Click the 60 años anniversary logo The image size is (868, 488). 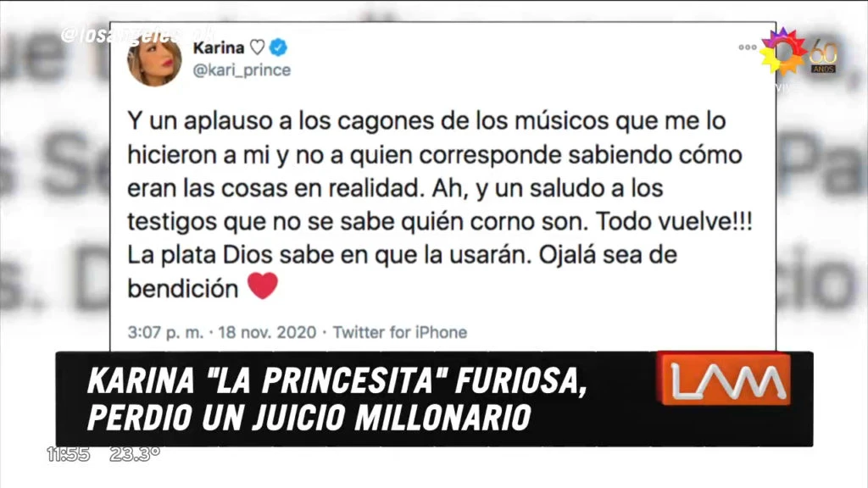(823, 57)
